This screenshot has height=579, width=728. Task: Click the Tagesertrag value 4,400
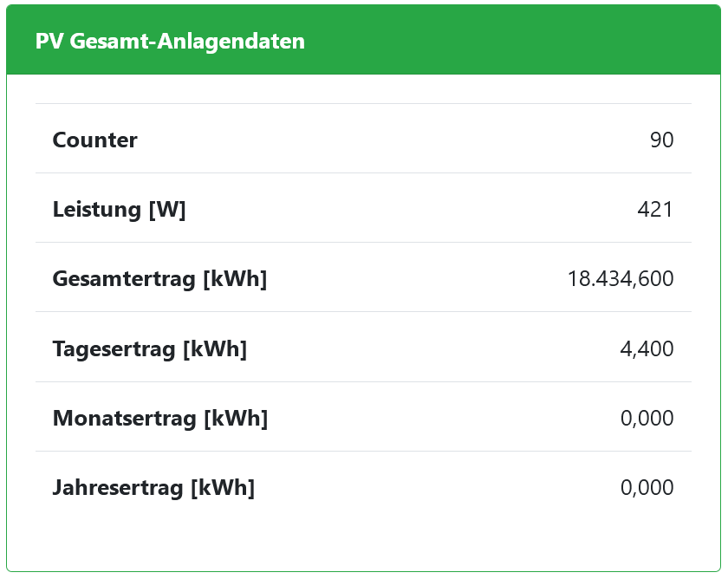647,348
